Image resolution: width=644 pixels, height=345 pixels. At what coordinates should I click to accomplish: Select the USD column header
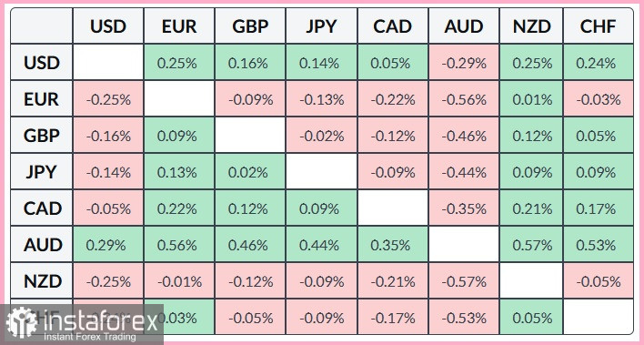[x=108, y=26]
